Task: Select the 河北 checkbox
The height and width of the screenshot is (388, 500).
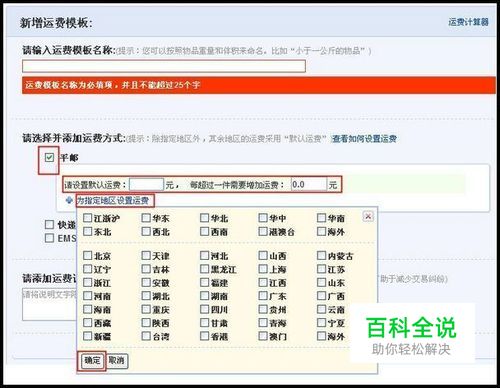Action: coord(204,256)
